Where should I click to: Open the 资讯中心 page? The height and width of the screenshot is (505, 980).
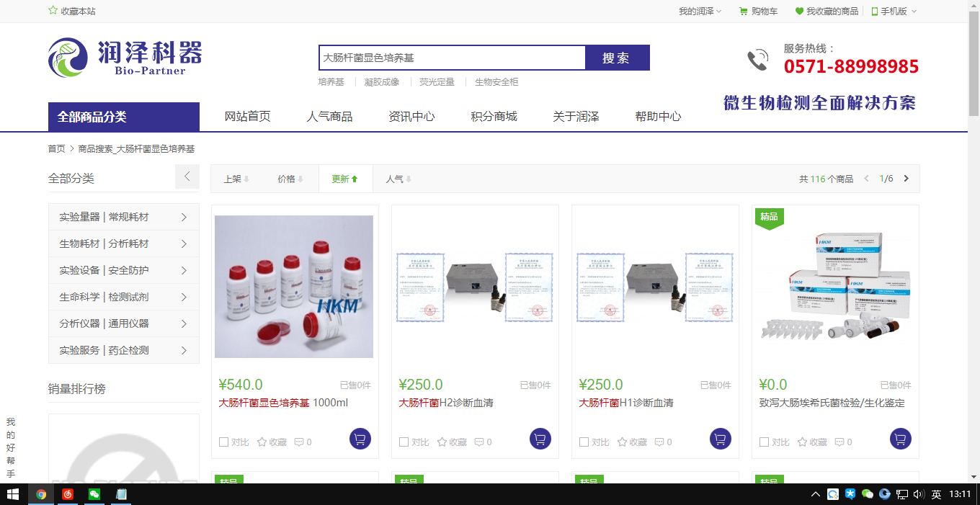[x=412, y=117]
